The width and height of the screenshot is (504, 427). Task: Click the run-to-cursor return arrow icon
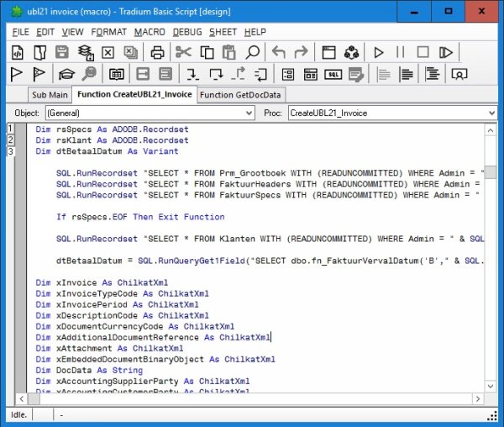[x=260, y=75]
